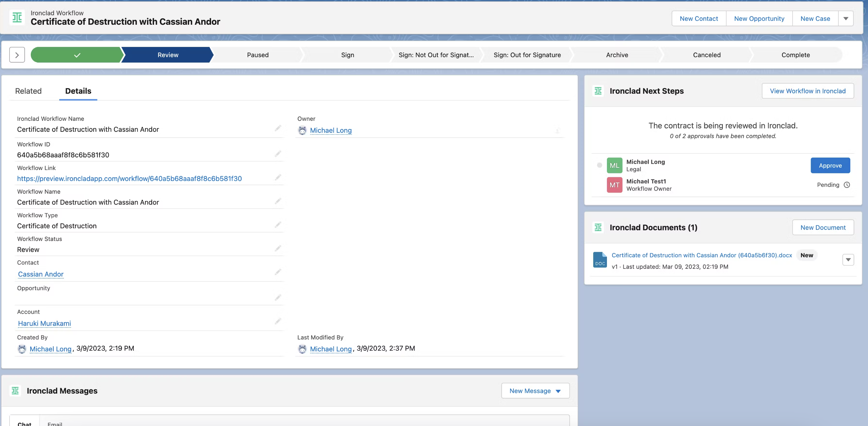The image size is (868, 426).
Task: Click the Workflow Status value Review
Action: tap(28, 249)
